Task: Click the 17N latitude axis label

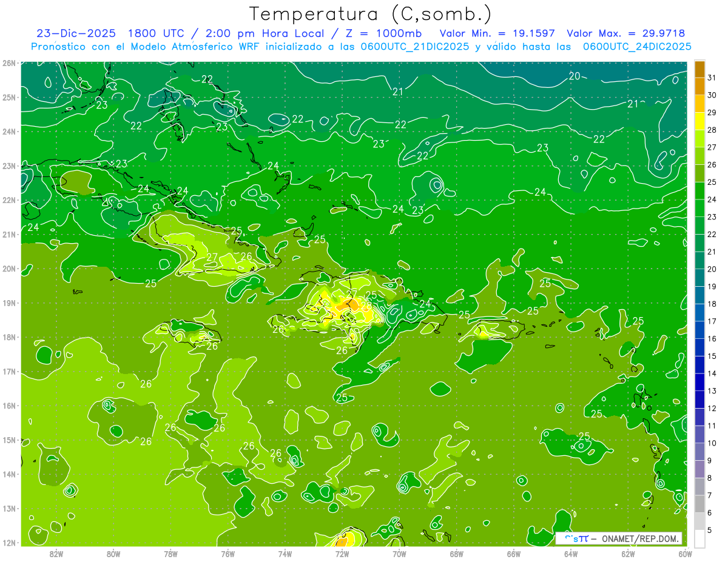Action: pyautogui.click(x=9, y=371)
